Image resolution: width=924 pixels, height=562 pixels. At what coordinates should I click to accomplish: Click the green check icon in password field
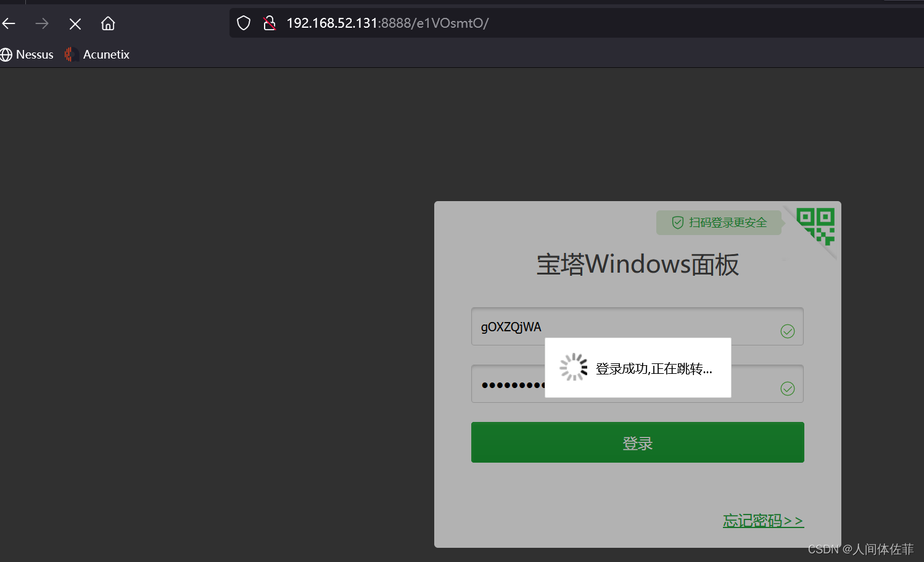(x=788, y=389)
